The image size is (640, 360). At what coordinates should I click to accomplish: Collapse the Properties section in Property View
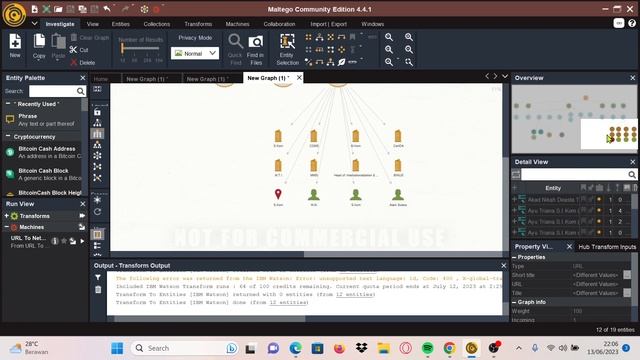514,257
